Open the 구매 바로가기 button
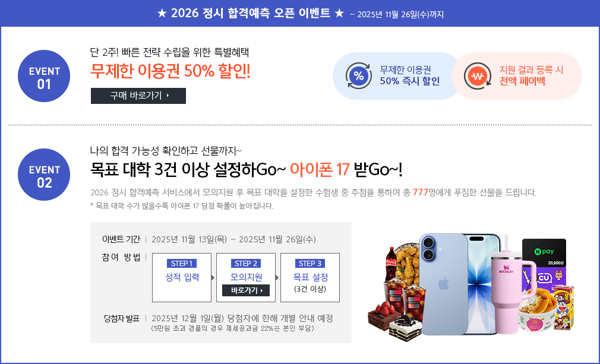 point(138,96)
